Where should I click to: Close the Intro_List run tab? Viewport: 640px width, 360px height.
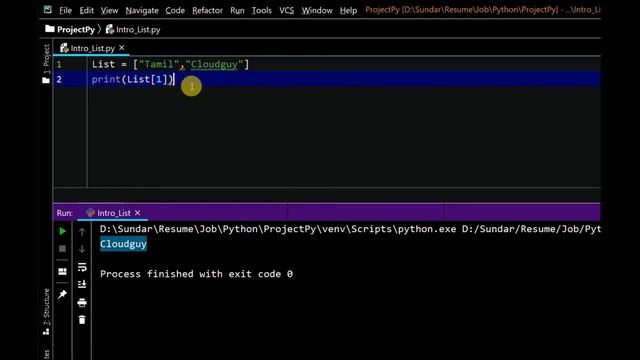click(138, 213)
